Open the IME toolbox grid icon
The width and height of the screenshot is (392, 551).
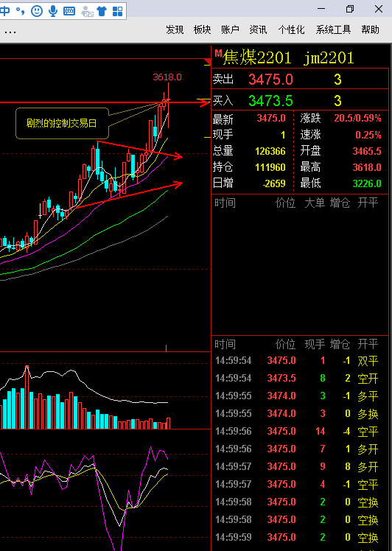click(117, 11)
